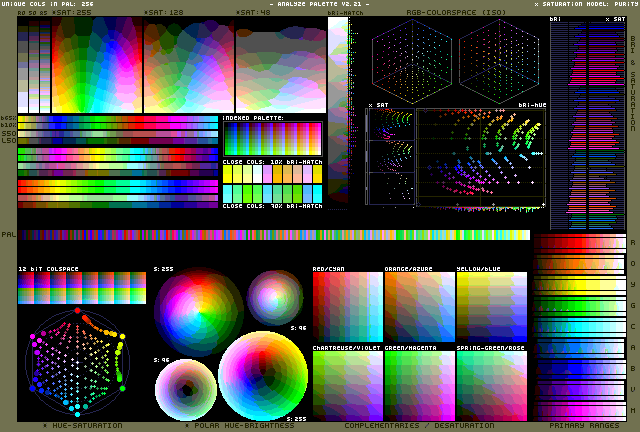Toggle × SAT header above the bar chart
The height and width of the screenshot is (432, 640).
click(615, 19)
